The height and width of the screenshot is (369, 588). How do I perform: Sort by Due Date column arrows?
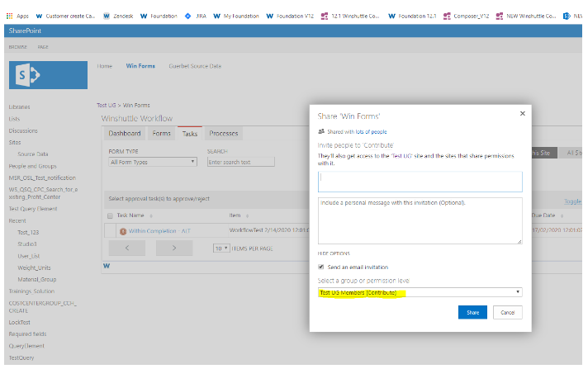562,215
